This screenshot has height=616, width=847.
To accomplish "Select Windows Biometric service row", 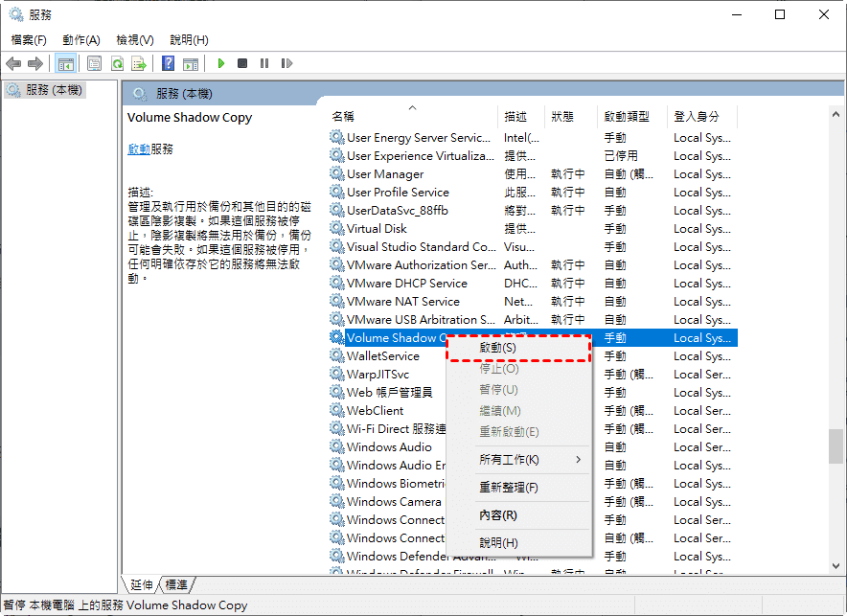I will (x=388, y=483).
